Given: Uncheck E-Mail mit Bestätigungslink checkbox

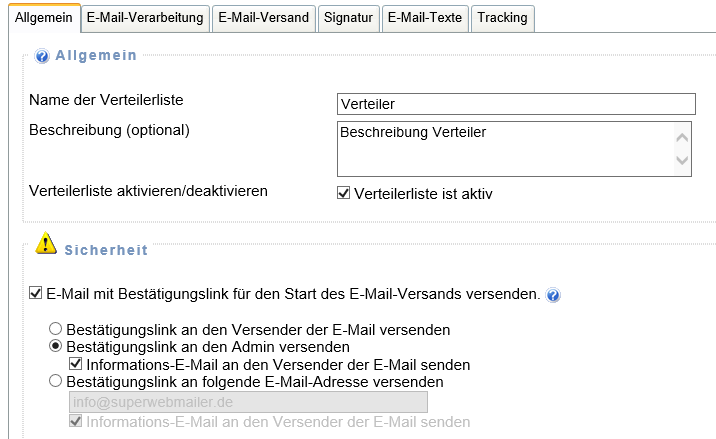Looking at the screenshot, I should point(37,295).
